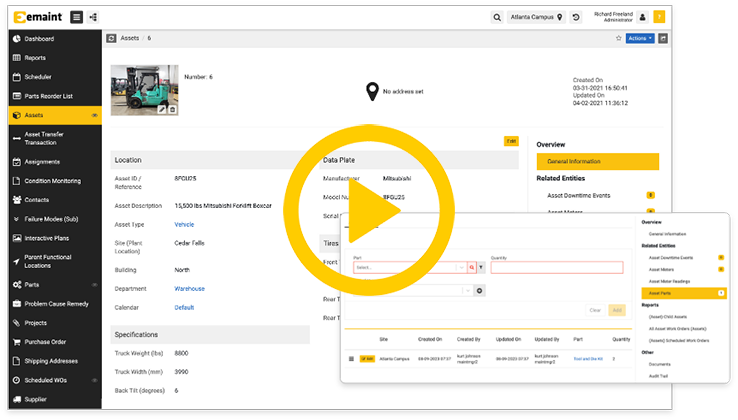
Task: Click the yellow help question icon
Action: pos(659,17)
